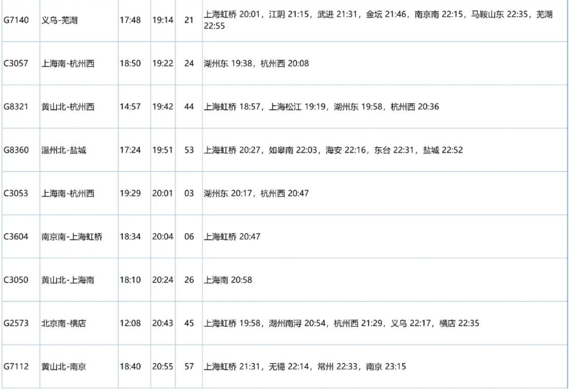Click departure time 18:50

pyautogui.click(x=130, y=63)
